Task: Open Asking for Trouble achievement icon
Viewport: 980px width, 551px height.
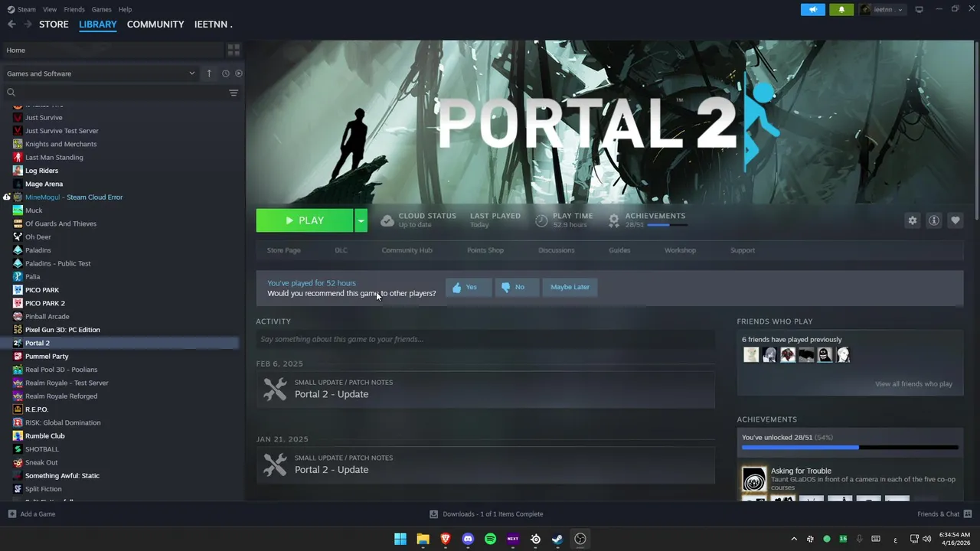Action: pyautogui.click(x=754, y=479)
